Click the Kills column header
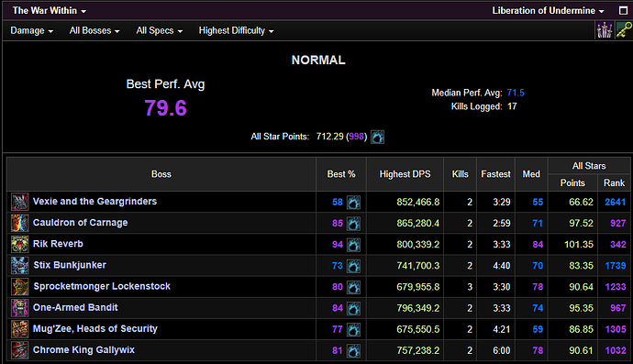Viewport: 633px width, 364px height. click(x=461, y=174)
